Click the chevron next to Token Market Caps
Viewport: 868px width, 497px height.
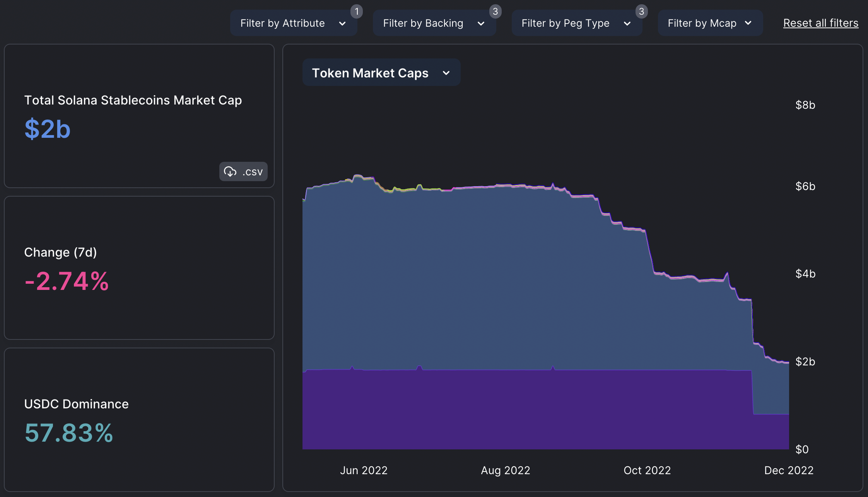[x=446, y=73]
